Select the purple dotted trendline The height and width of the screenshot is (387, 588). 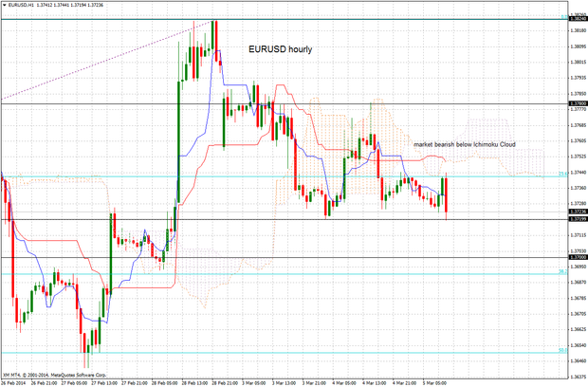[x=107, y=60]
